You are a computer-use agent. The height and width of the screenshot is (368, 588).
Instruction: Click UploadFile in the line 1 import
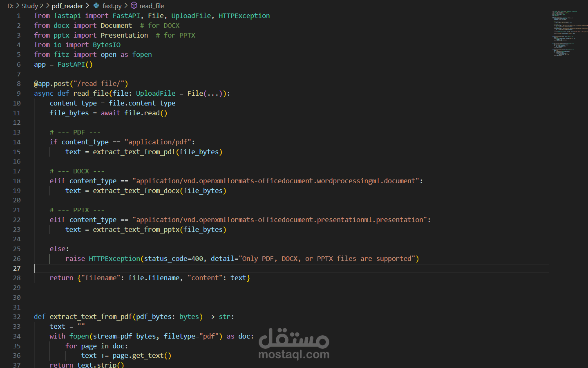(191, 16)
